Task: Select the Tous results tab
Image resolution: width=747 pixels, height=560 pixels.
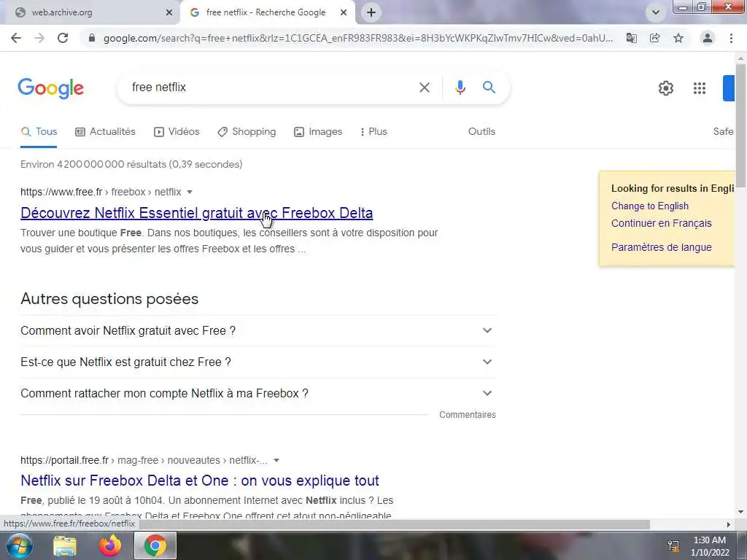Action: pos(39,132)
